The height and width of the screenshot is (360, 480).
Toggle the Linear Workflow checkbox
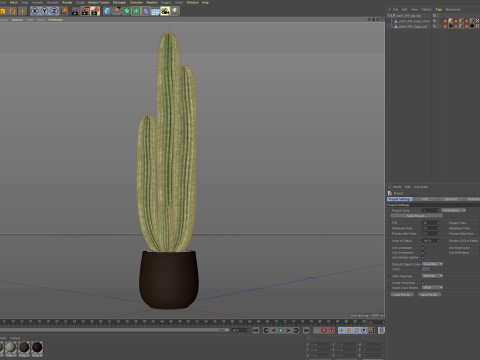click(x=423, y=283)
